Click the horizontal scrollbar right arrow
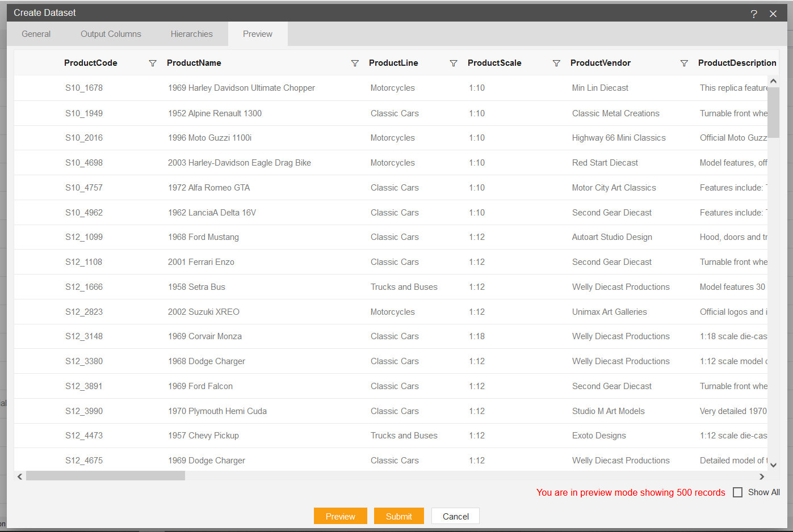Image resolution: width=793 pixels, height=532 pixels. click(762, 476)
